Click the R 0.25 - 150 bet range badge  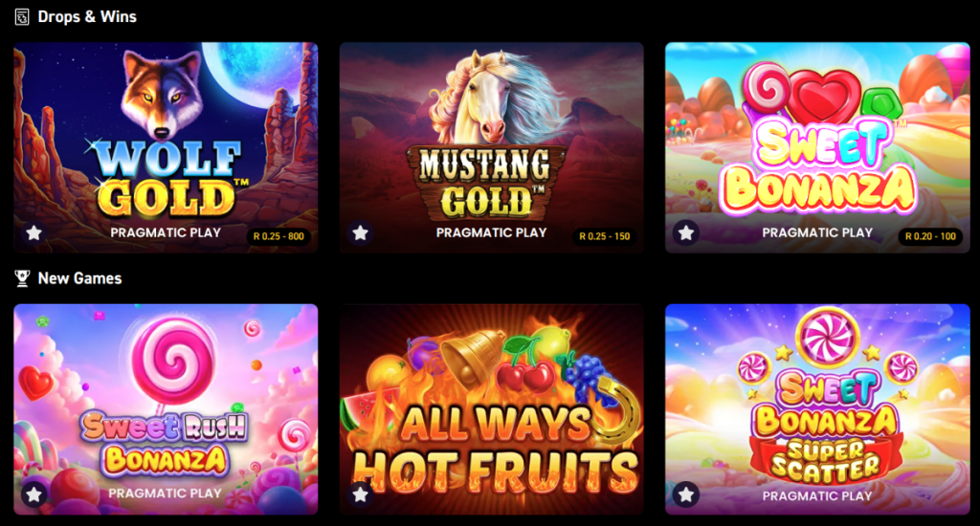605,236
